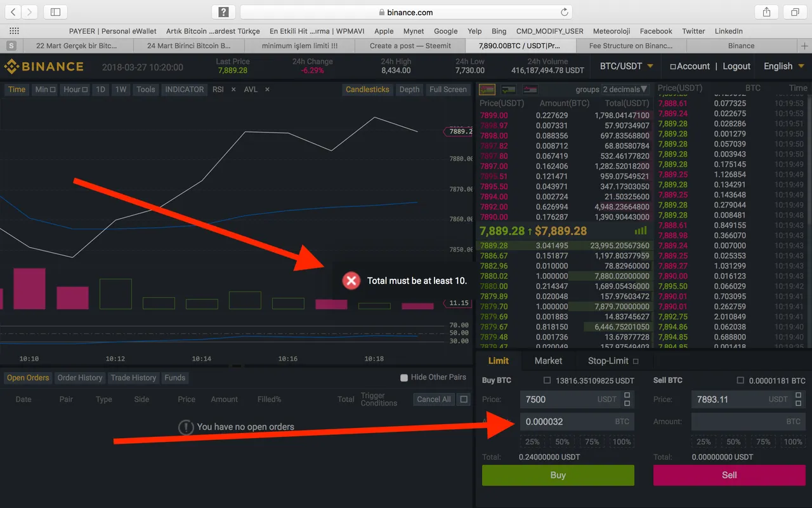The width and height of the screenshot is (812, 508).
Task: Click the Safari forward arrow
Action: [x=30, y=12]
